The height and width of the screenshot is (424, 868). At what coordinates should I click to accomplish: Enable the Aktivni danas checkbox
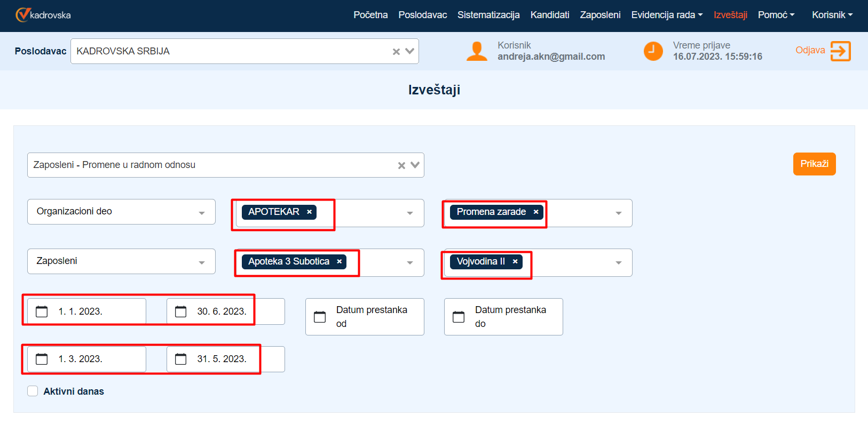tap(33, 391)
